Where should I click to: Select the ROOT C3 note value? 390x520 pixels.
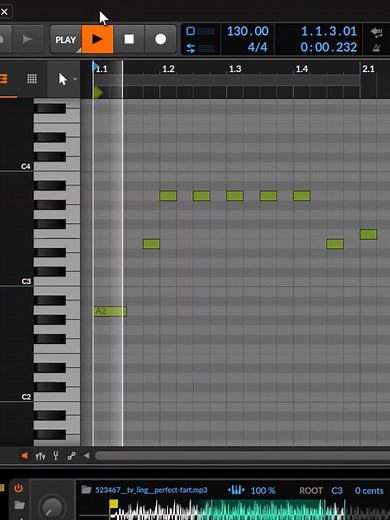click(337, 491)
